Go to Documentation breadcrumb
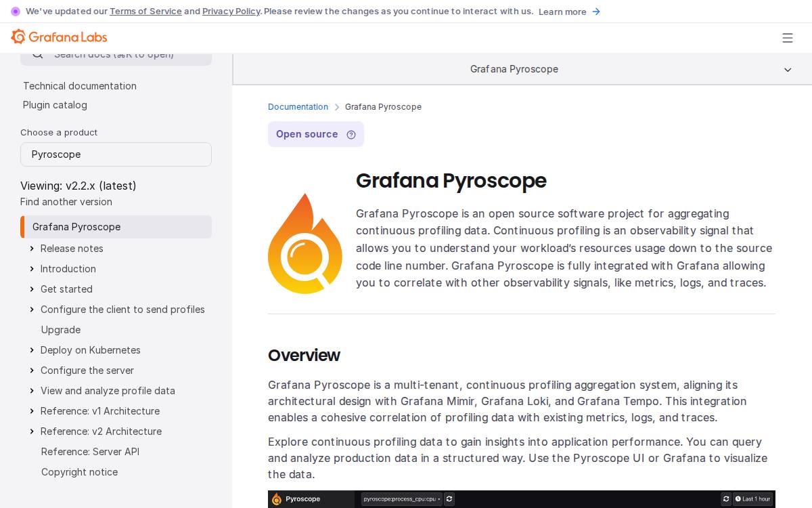This screenshot has height=508, width=812. point(298,107)
